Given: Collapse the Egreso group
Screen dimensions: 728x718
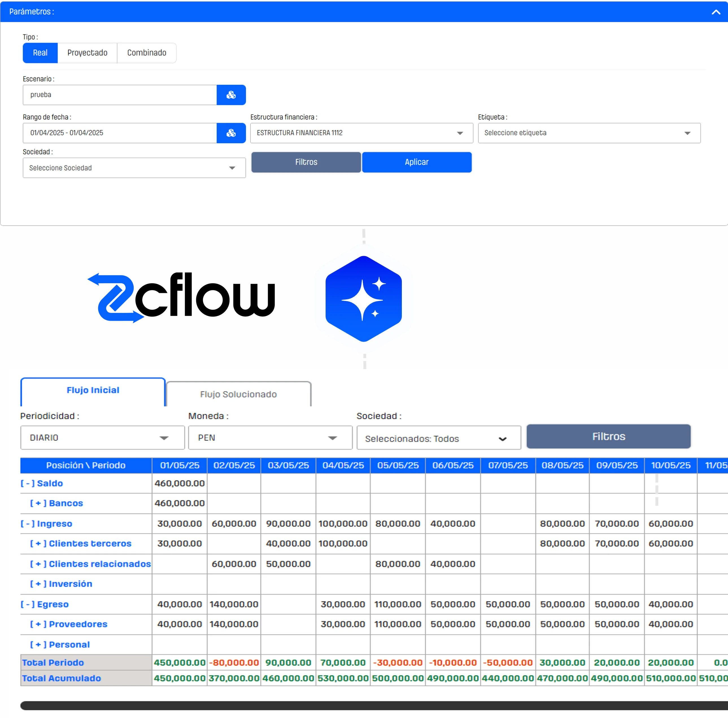Looking at the screenshot, I should tap(27, 604).
